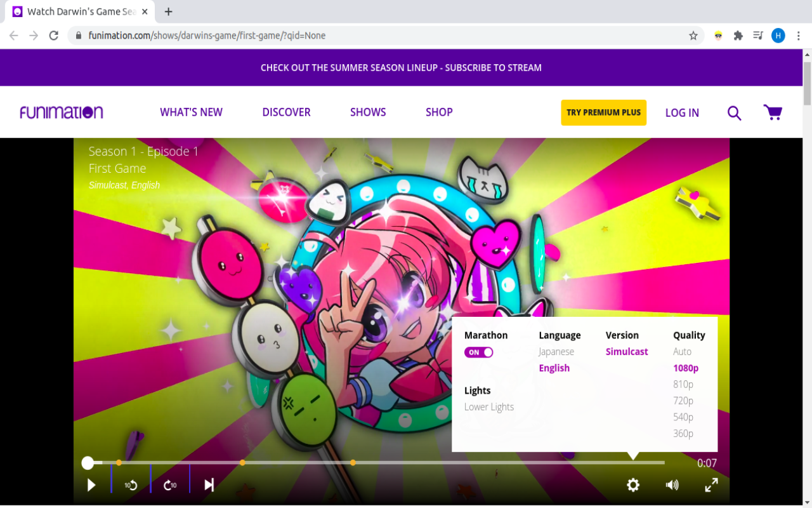Go to the DISCOVER section
Viewport: 812px width, 508px height.
(286, 112)
